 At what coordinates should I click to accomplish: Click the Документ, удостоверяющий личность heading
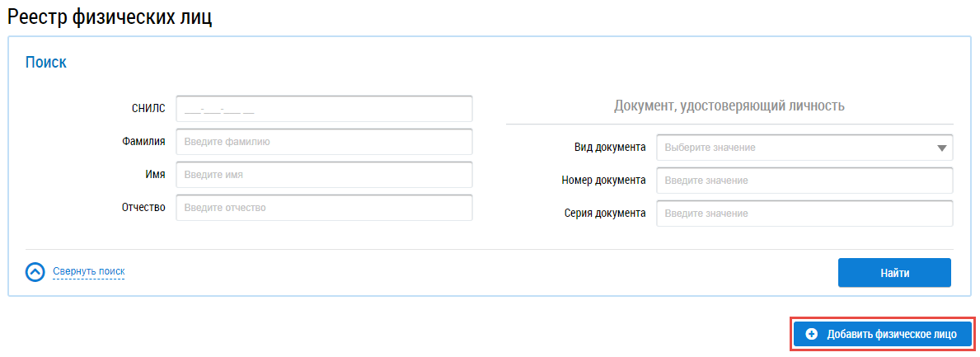pos(729,106)
